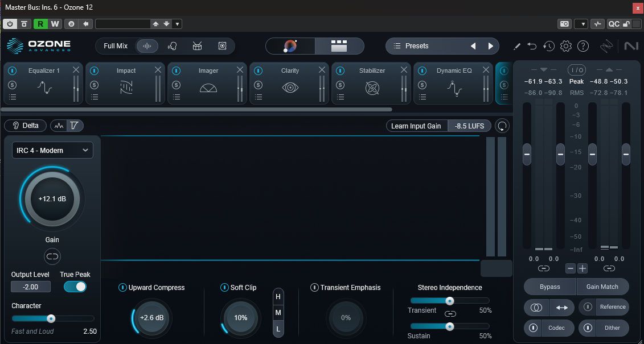The width and height of the screenshot is (644, 344).
Task: Bypass the Equalizer 1 module
Action: [x=13, y=71]
